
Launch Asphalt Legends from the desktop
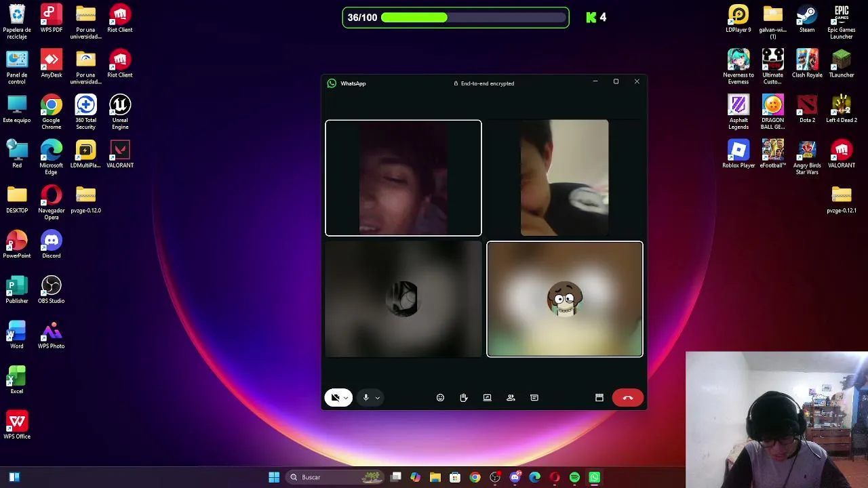[x=738, y=112]
